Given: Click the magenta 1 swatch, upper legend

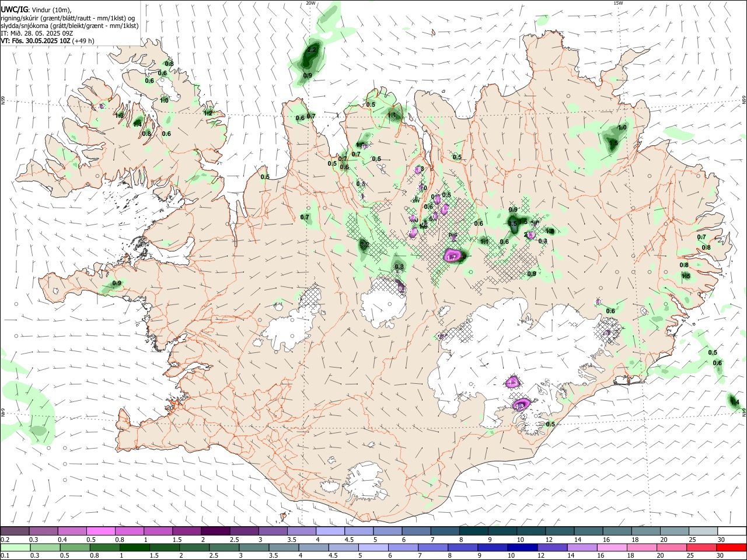Looking at the screenshot, I should [158, 531].
